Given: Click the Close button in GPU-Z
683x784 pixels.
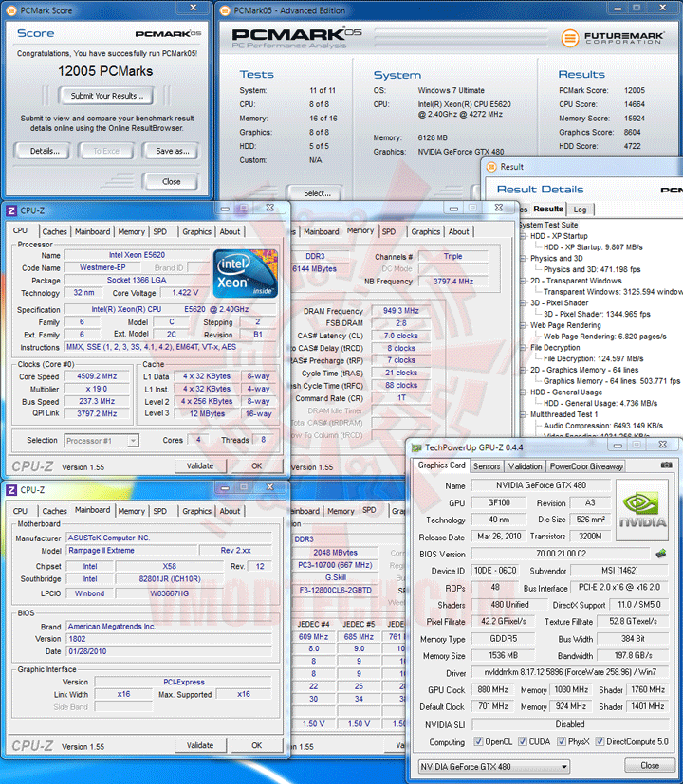Looking at the screenshot, I should point(650,765).
